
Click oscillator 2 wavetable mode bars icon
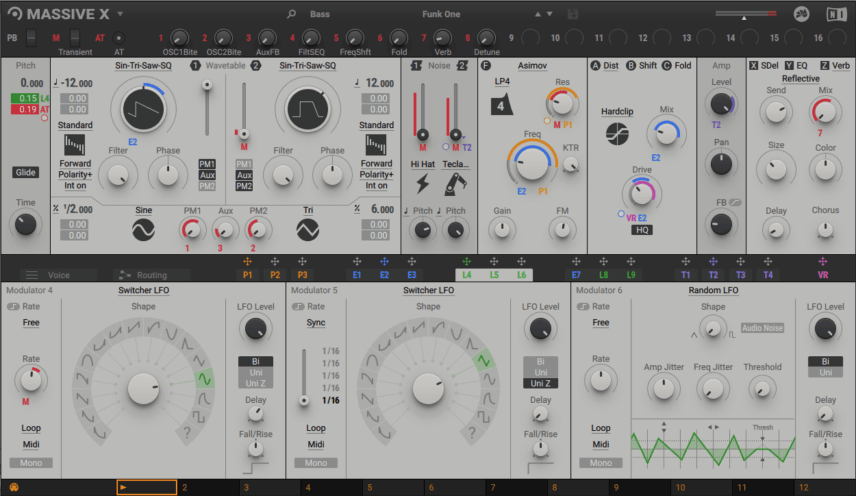(x=376, y=145)
